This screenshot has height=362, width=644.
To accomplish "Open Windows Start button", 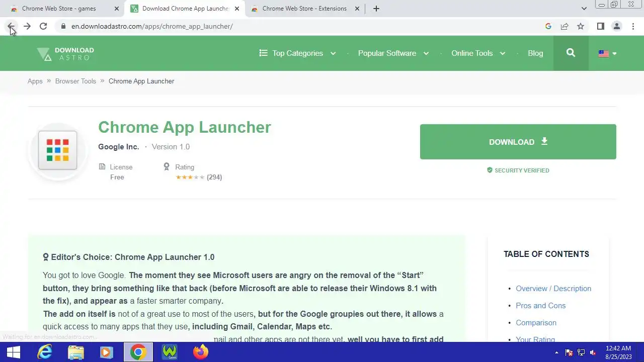I will click(x=14, y=352).
